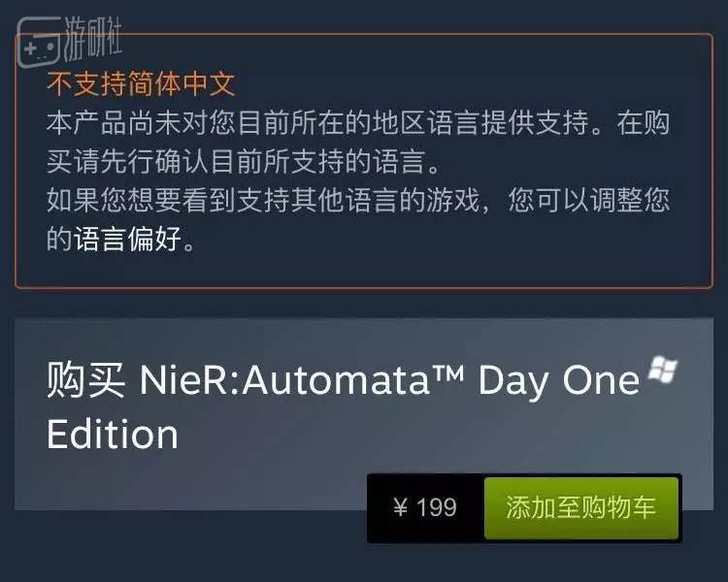The height and width of the screenshot is (582, 728).
Task: Click the 购买 word in purchase heading
Action: tap(85, 381)
